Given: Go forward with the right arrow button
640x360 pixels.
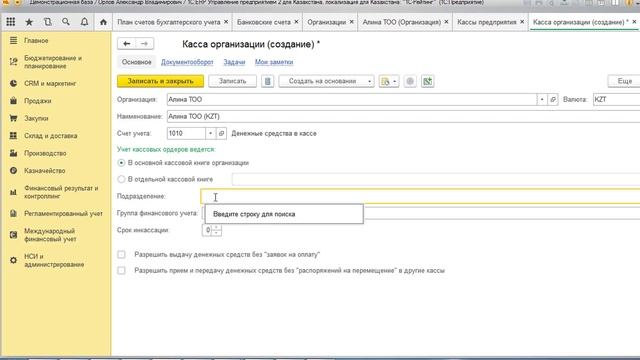Looking at the screenshot, I should [x=144, y=44].
